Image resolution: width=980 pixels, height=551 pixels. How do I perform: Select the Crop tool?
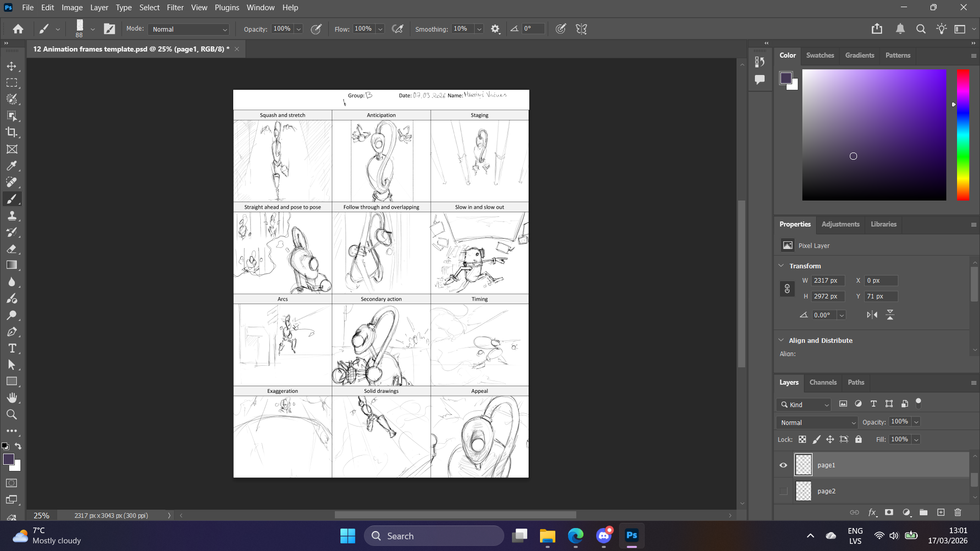pos(11,133)
